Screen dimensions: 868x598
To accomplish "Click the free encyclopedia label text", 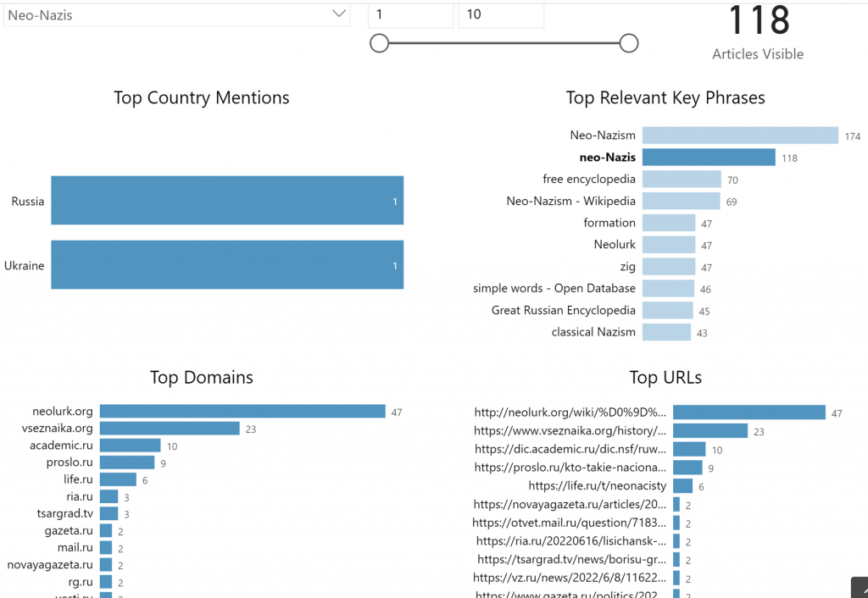I will click(589, 180).
